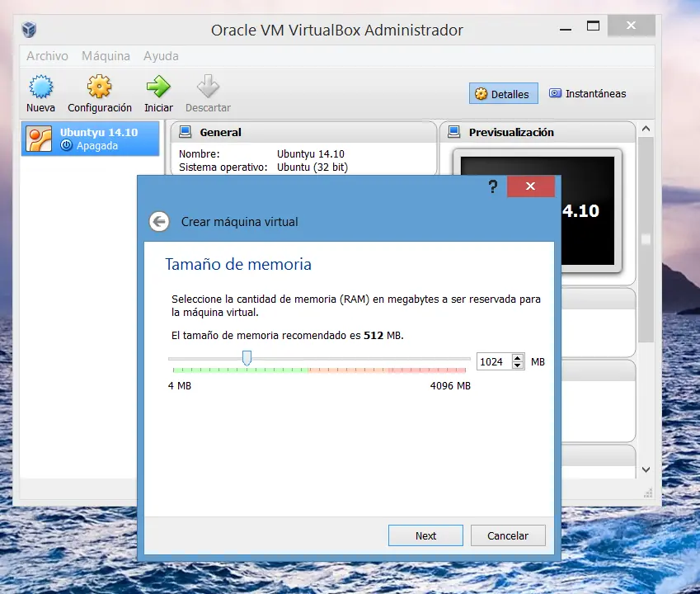
Task: Open Configuración gear icon in toolbar
Action: [99, 87]
